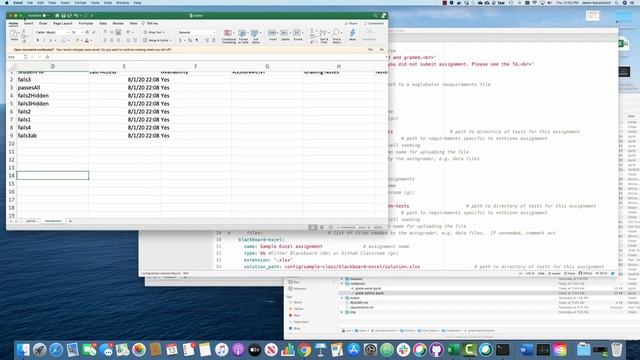Click the Excel formula bar
The image size is (640, 360).
point(218,57)
